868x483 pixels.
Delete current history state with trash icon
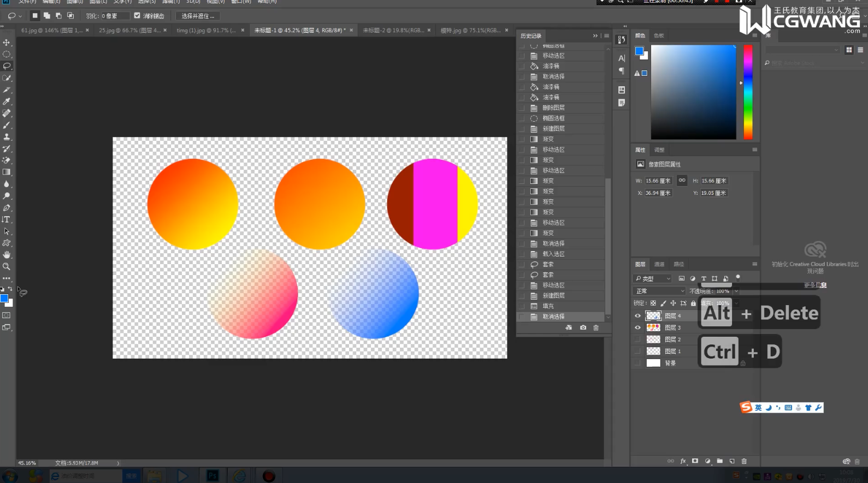pos(596,327)
